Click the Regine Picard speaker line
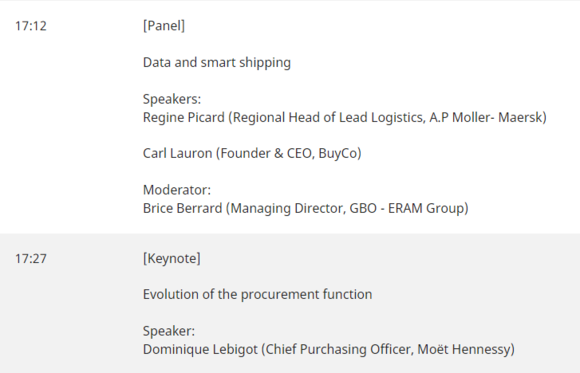This screenshot has width=580, height=373. [x=345, y=118]
